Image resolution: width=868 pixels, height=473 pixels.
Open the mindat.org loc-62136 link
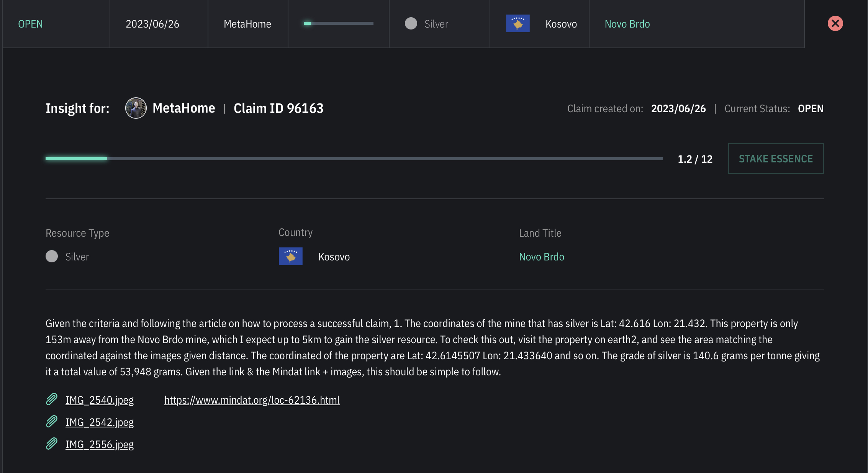(252, 400)
